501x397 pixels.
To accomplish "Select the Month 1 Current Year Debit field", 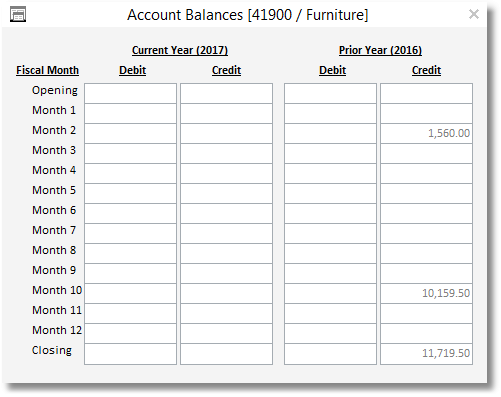I will click(130, 113).
